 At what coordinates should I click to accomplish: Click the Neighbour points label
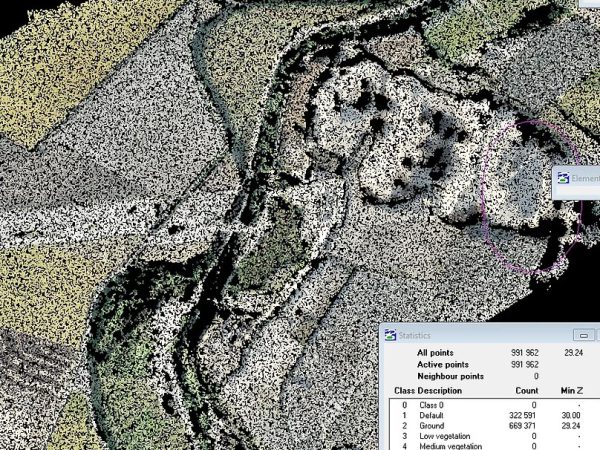point(450,375)
